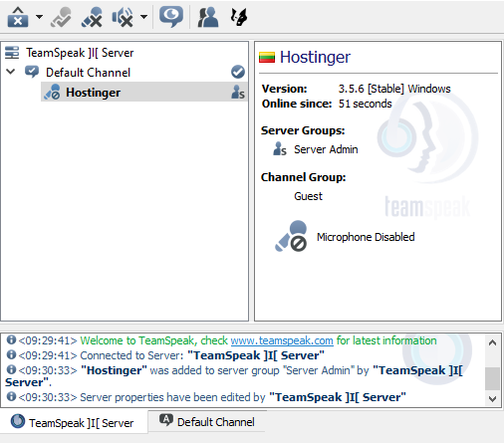The width and height of the screenshot is (504, 443).
Task: Click the chat log scrollbar down arrow
Action: 493,398
